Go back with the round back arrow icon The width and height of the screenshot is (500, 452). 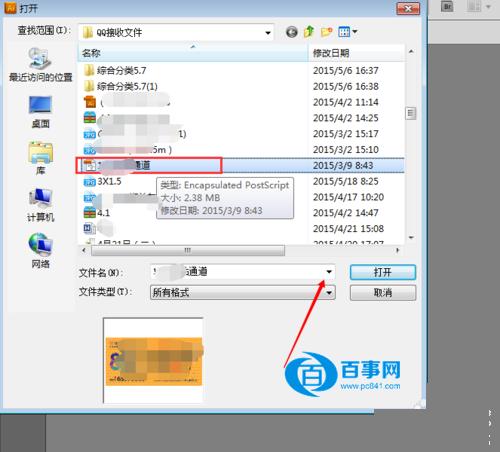(292, 32)
